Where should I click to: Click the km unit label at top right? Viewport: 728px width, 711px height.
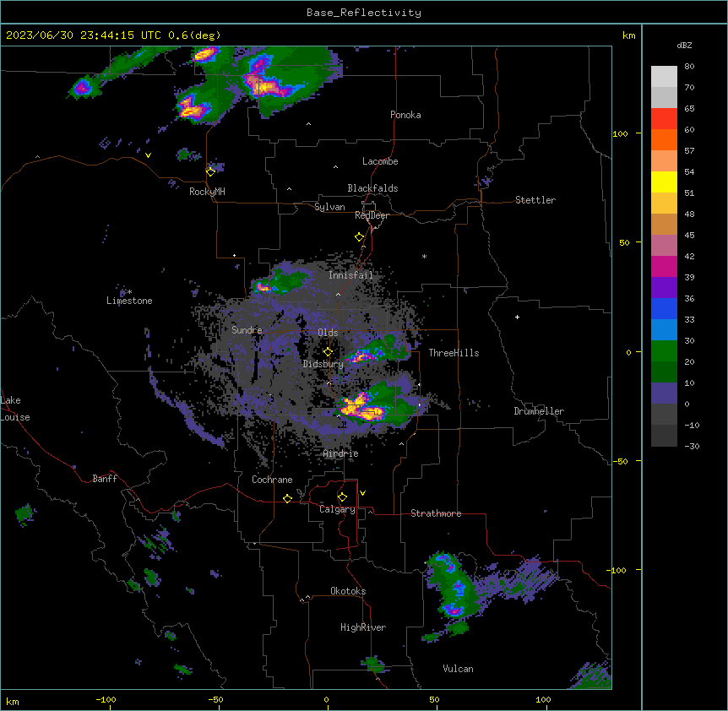[x=628, y=35]
